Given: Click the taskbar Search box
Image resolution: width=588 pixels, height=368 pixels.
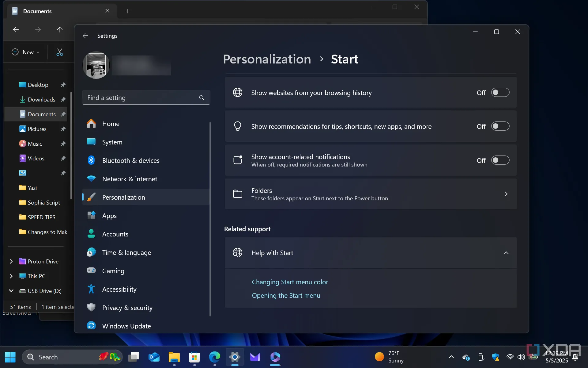Looking at the screenshot, I should tap(72, 357).
